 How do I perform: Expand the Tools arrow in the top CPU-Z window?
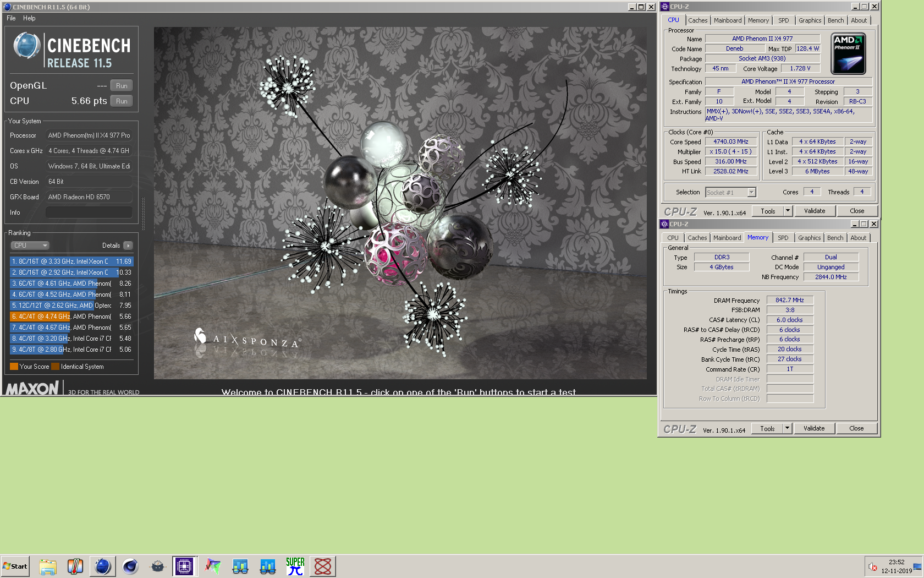point(788,211)
